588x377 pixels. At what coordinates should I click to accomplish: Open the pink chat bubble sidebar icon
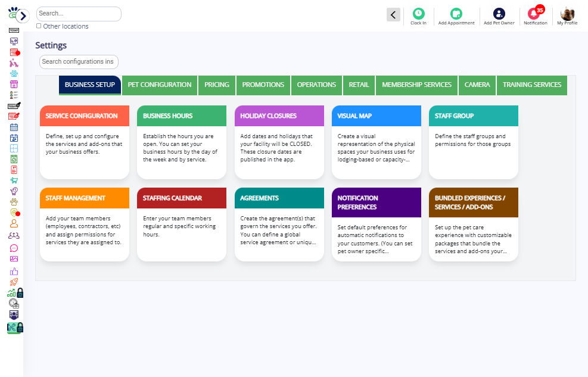point(14,248)
